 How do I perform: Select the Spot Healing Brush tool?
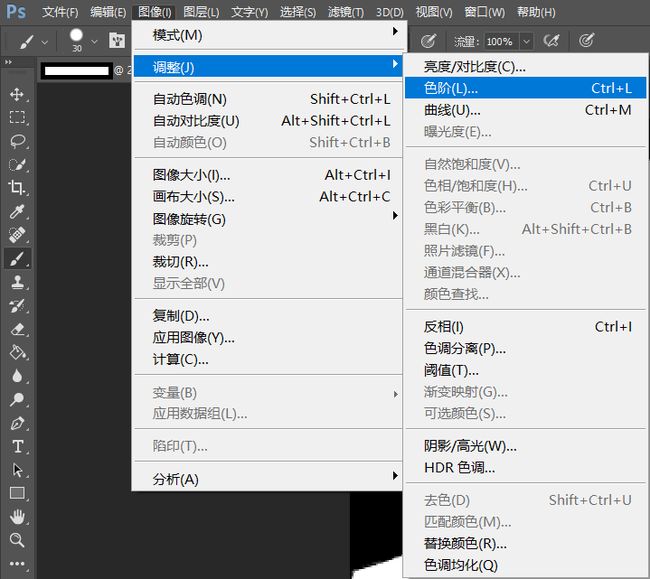(17, 235)
